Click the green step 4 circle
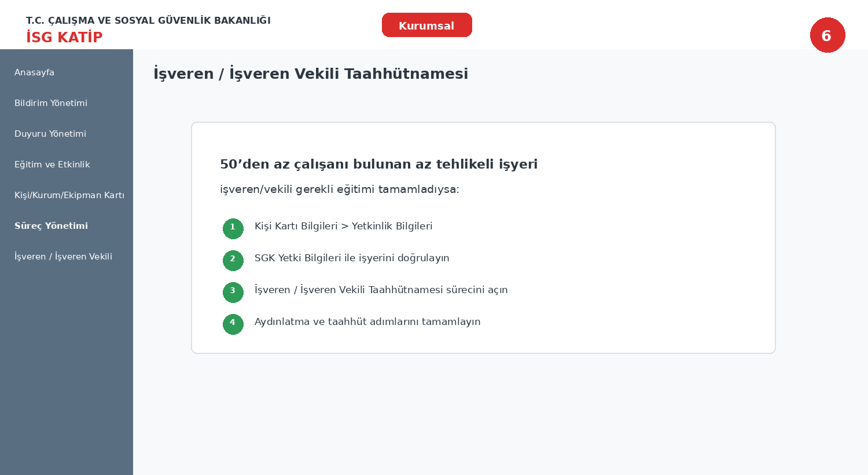The image size is (868, 475). pyautogui.click(x=233, y=324)
